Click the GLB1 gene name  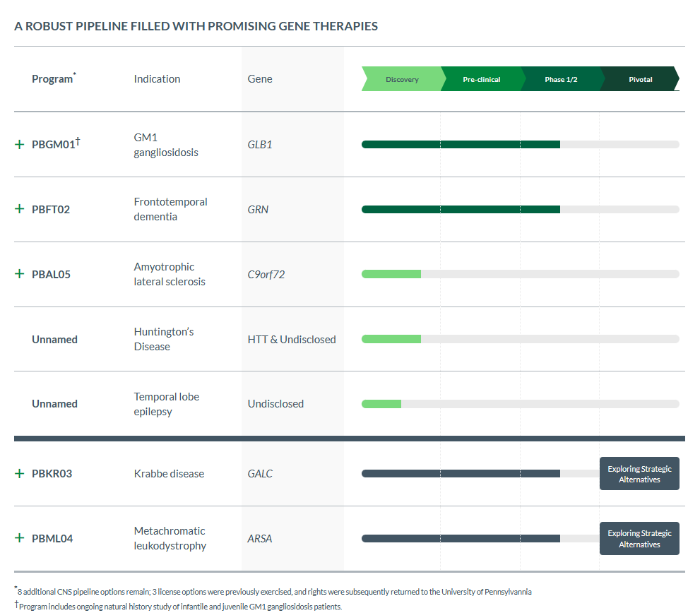pyautogui.click(x=259, y=144)
